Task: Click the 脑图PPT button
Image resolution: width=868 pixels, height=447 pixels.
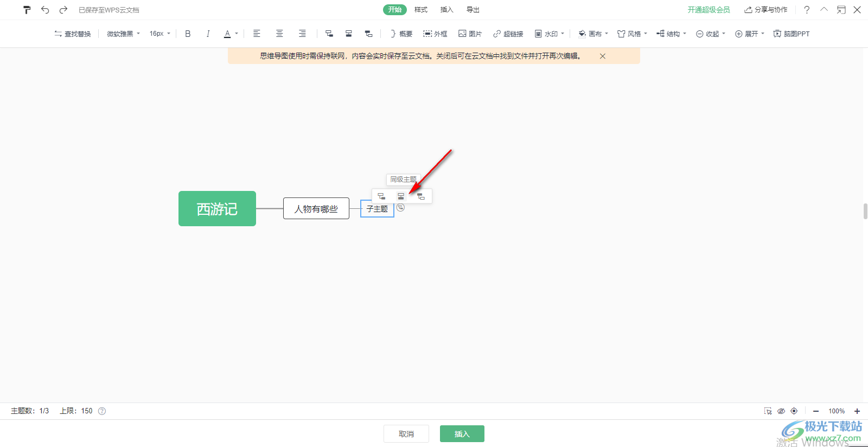Action: coord(791,34)
